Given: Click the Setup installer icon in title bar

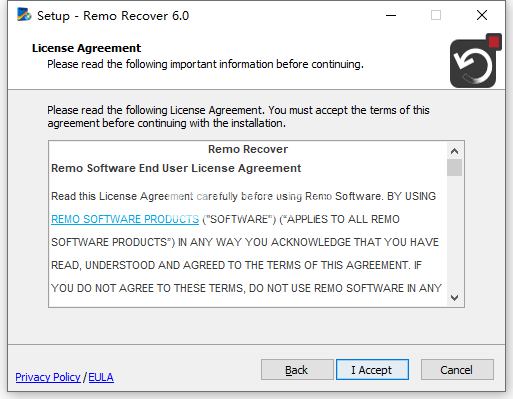Looking at the screenshot, I should coord(24,15).
